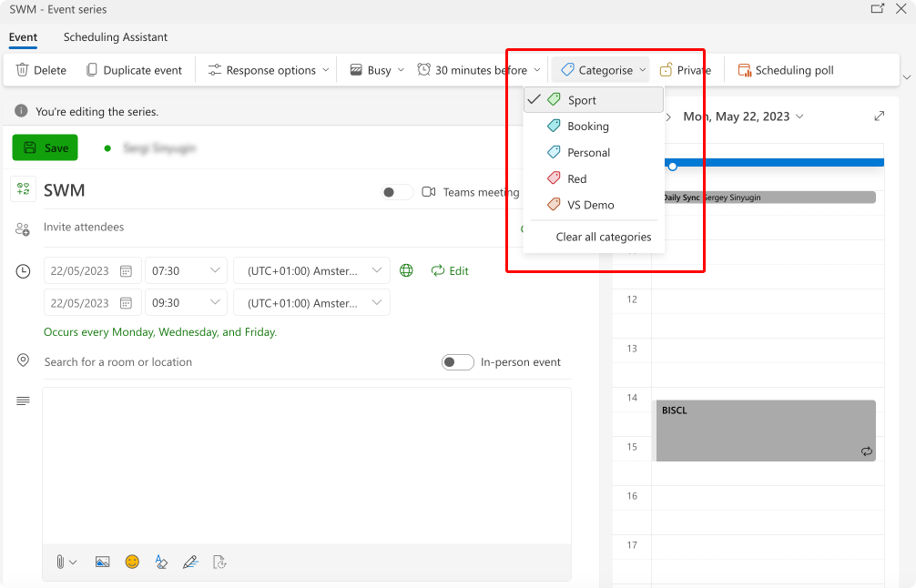This screenshot has width=916, height=588.
Task: Expand the toolbar overflow chevron
Action: point(907,77)
